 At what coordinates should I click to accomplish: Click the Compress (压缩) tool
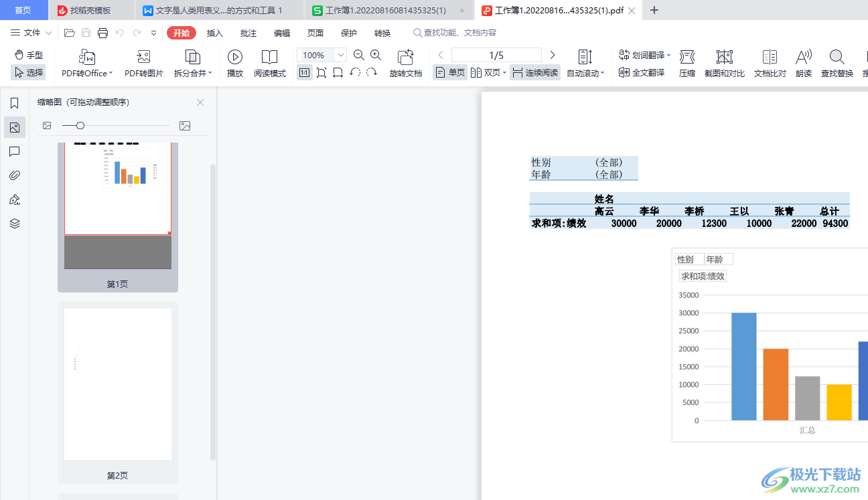coord(687,64)
